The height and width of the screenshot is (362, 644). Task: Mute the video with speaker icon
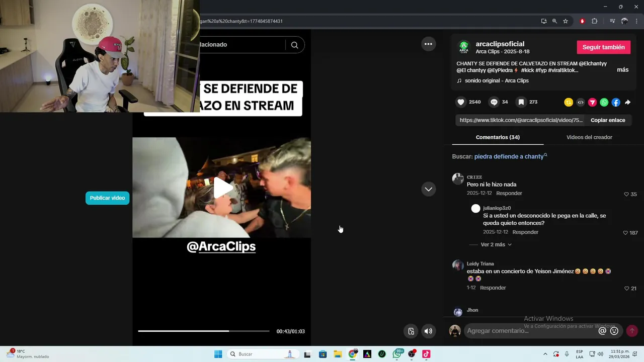428,331
